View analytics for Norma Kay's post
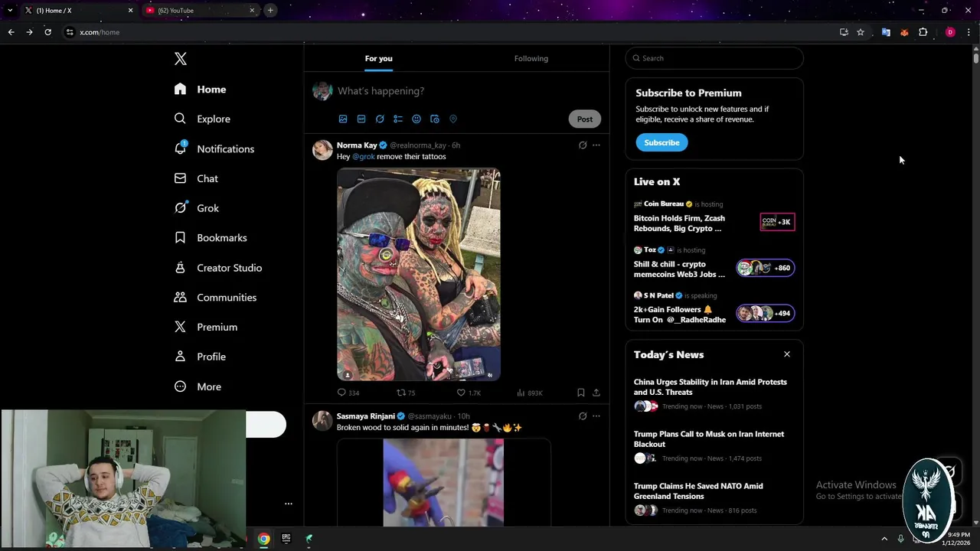The width and height of the screenshot is (980, 551). pos(529,393)
